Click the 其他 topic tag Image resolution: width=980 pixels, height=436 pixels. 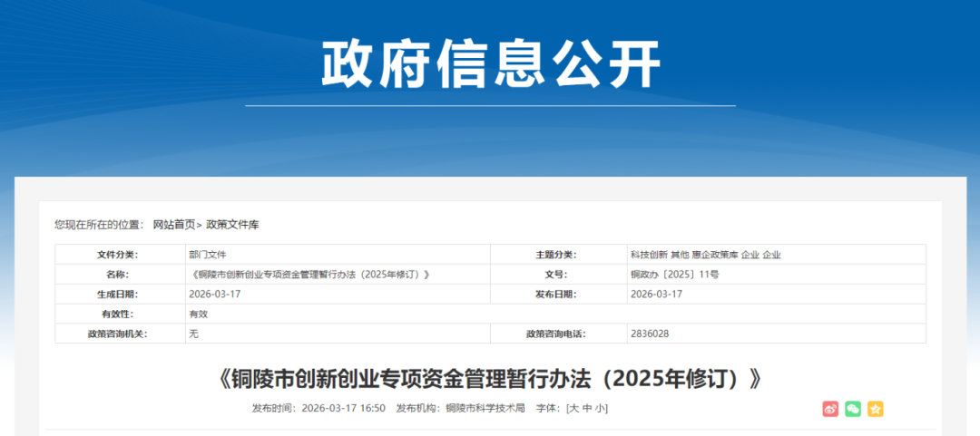pyautogui.click(x=680, y=255)
